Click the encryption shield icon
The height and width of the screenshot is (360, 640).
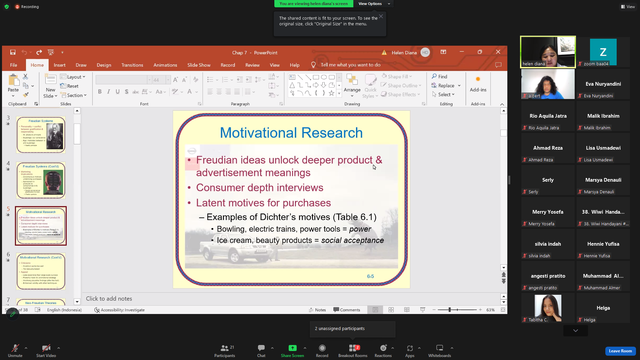point(7,7)
